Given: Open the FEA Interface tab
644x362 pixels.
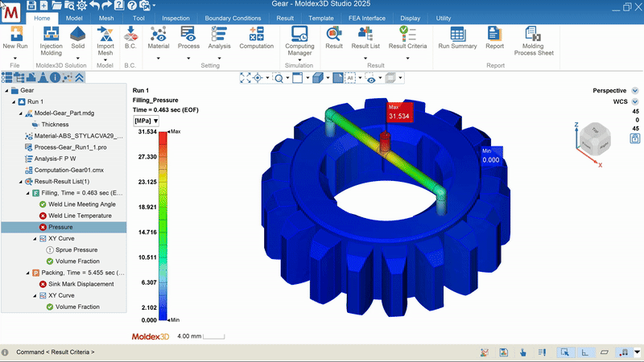Looking at the screenshot, I should click(367, 18).
